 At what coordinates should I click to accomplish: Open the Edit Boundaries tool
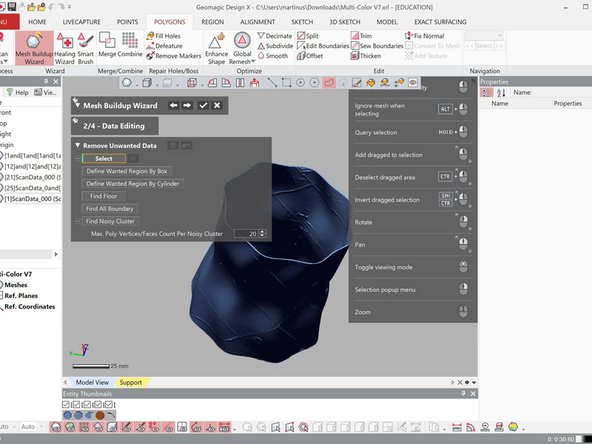pos(323,46)
